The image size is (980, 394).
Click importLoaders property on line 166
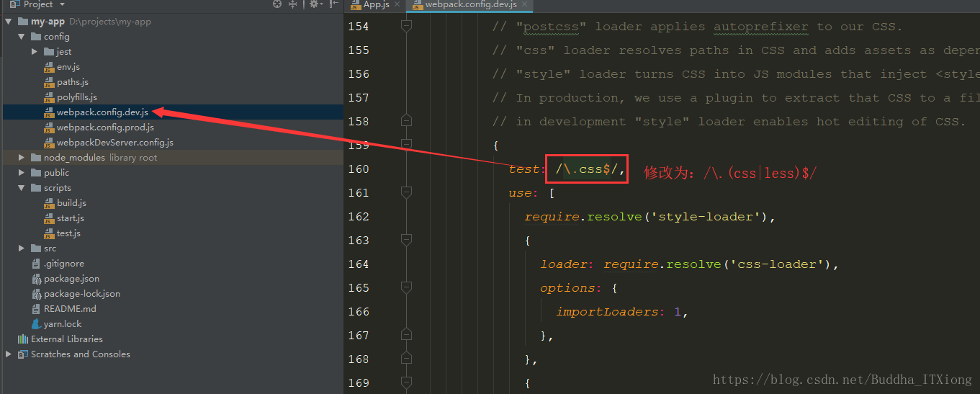click(x=607, y=312)
